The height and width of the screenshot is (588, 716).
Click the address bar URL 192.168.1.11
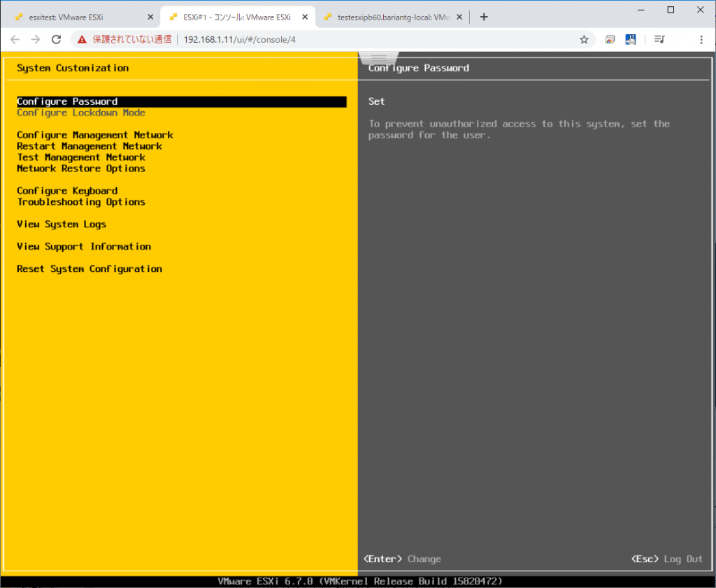[239, 40]
